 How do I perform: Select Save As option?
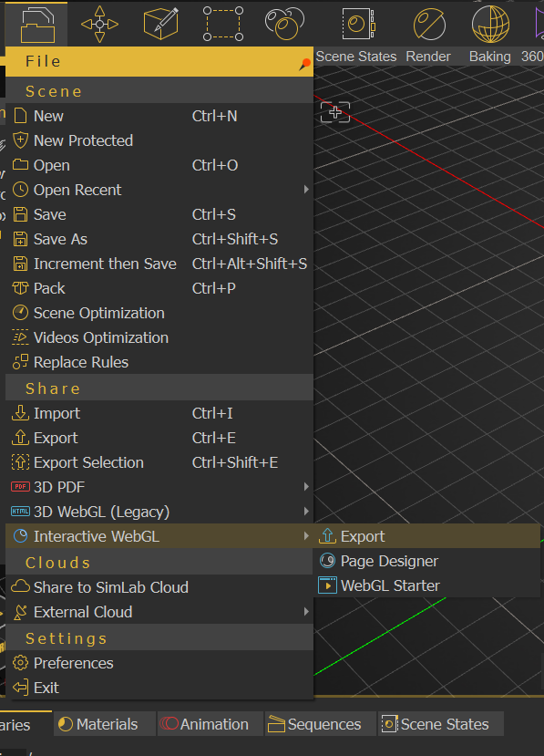pos(159,239)
